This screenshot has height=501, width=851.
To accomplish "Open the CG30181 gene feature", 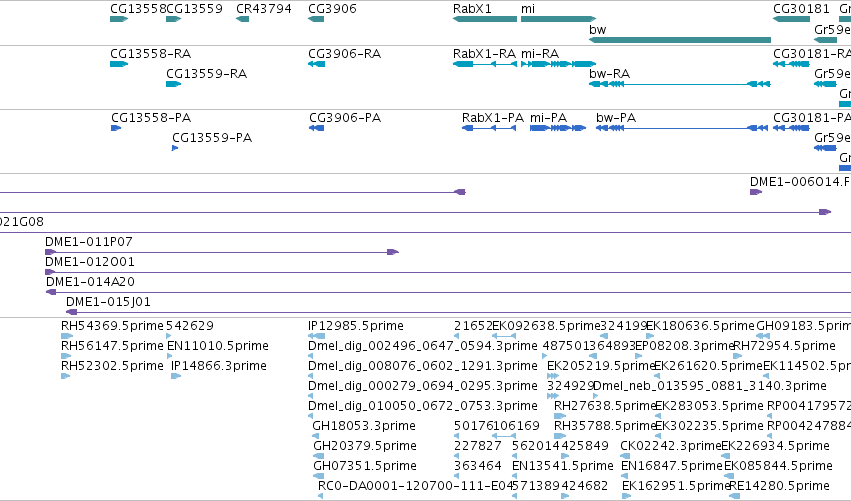I will 791,19.
